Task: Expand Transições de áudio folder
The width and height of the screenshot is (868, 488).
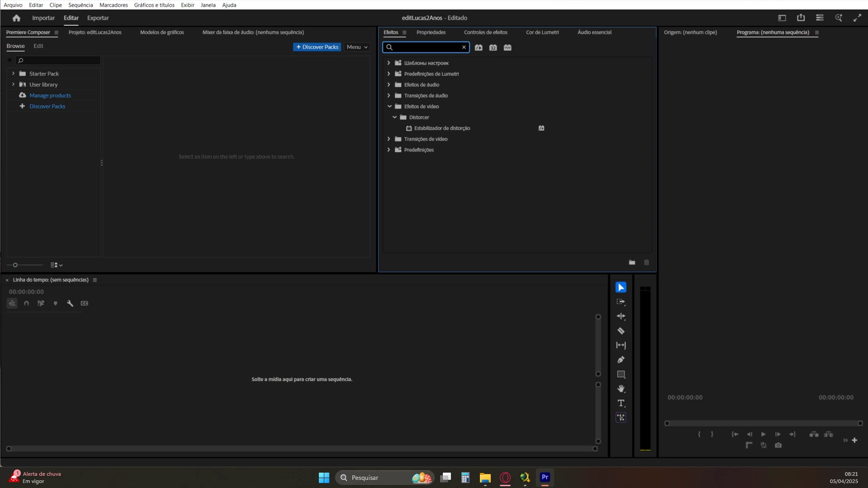Action: click(389, 95)
